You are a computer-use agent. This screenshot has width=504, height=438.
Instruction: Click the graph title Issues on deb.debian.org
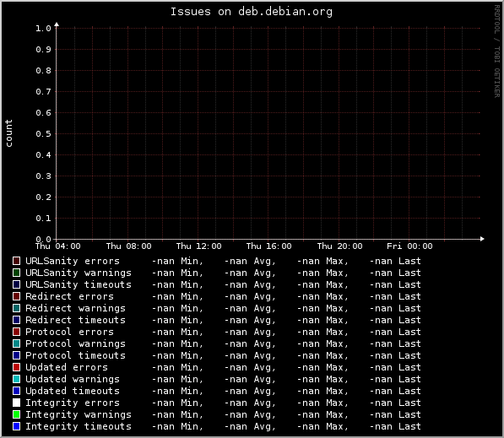[x=252, y=12]
